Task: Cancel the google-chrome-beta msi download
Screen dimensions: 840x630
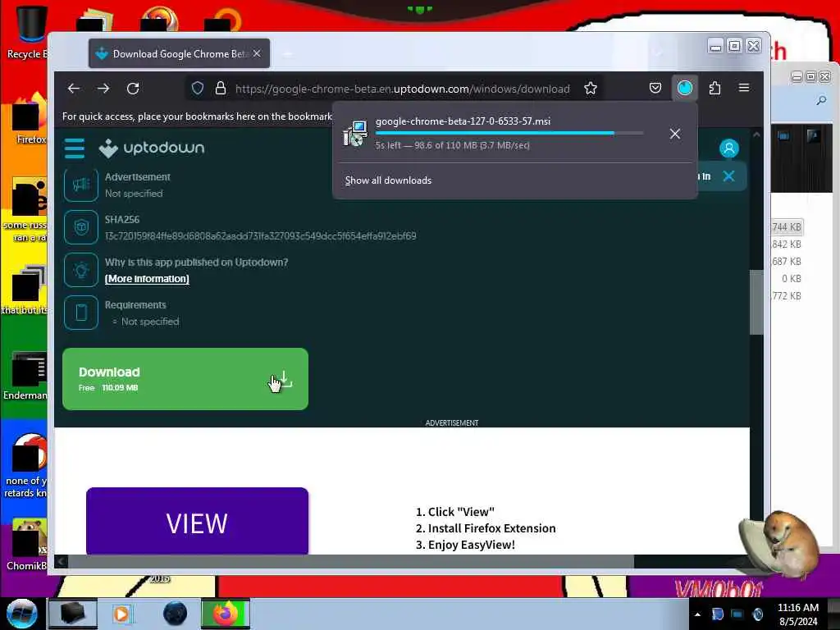Action: [675, 134]
